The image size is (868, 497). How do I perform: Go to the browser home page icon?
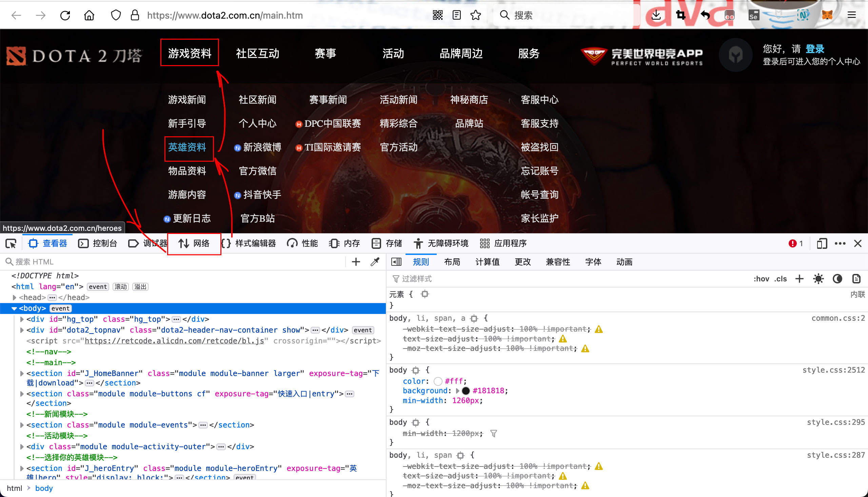pos(89,15)
